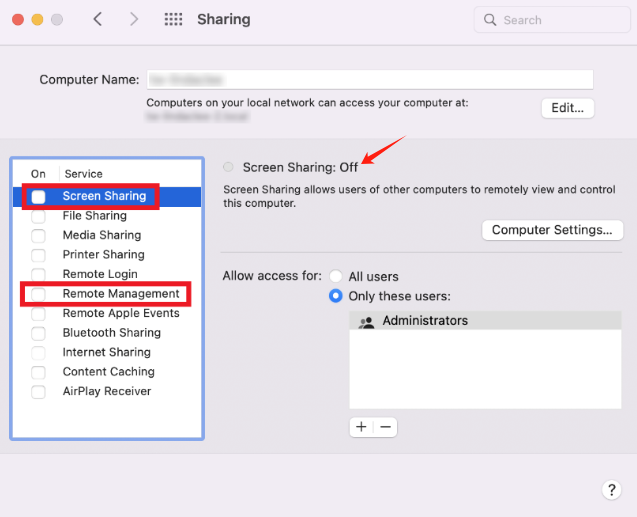Go forward with the right chevron
Image resolution: width=637 pixels, height=517 pixels.
[134, 19]
